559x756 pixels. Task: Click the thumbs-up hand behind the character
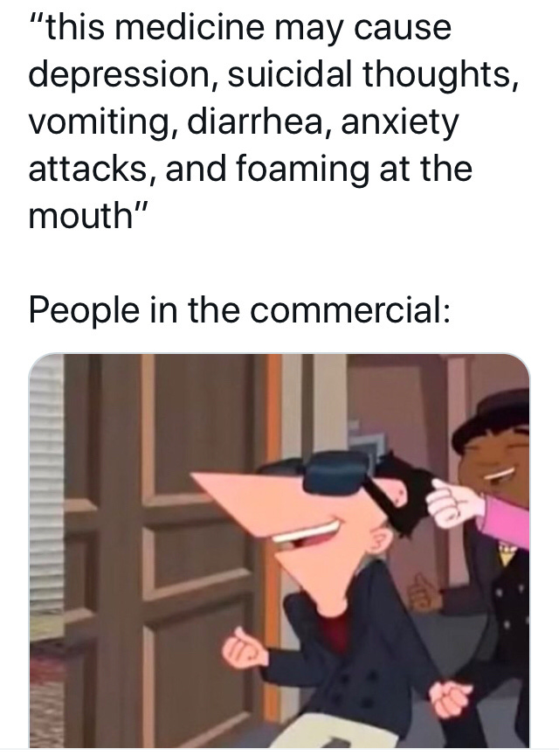click(x=424, y=591)
